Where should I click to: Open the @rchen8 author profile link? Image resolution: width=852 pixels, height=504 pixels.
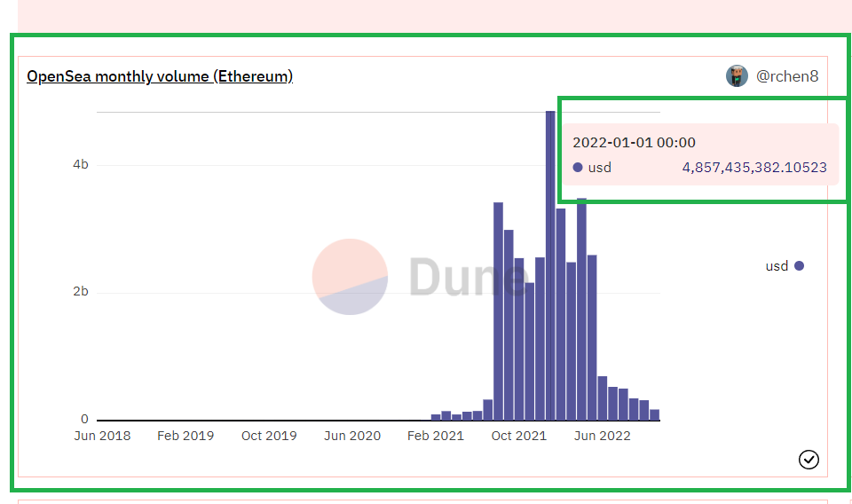pyautogui.click(x=787, y=76)
